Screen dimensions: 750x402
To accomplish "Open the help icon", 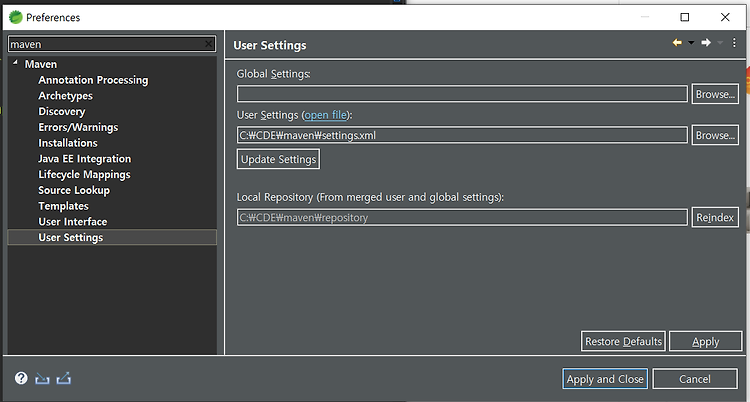I will 21,378.
